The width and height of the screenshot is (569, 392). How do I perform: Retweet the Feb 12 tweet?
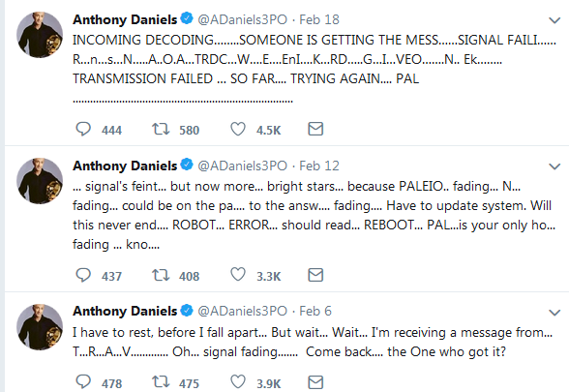pyautogui.click(x=161, y=275)
